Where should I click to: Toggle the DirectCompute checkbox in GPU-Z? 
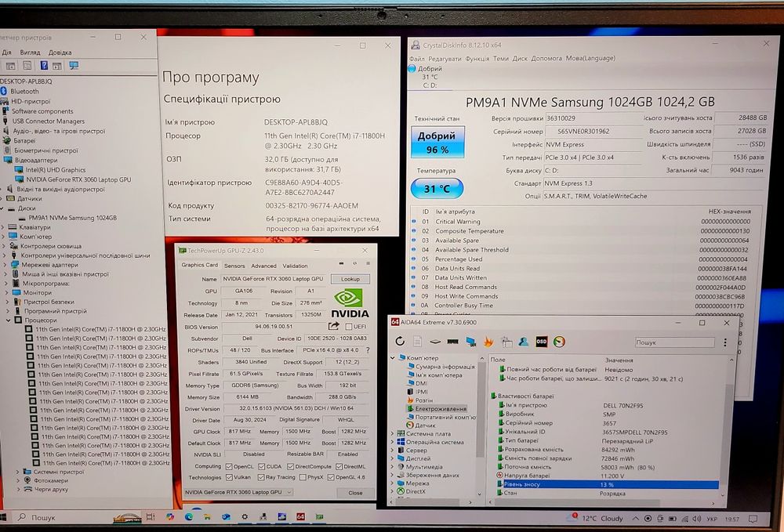click(291, 466)
